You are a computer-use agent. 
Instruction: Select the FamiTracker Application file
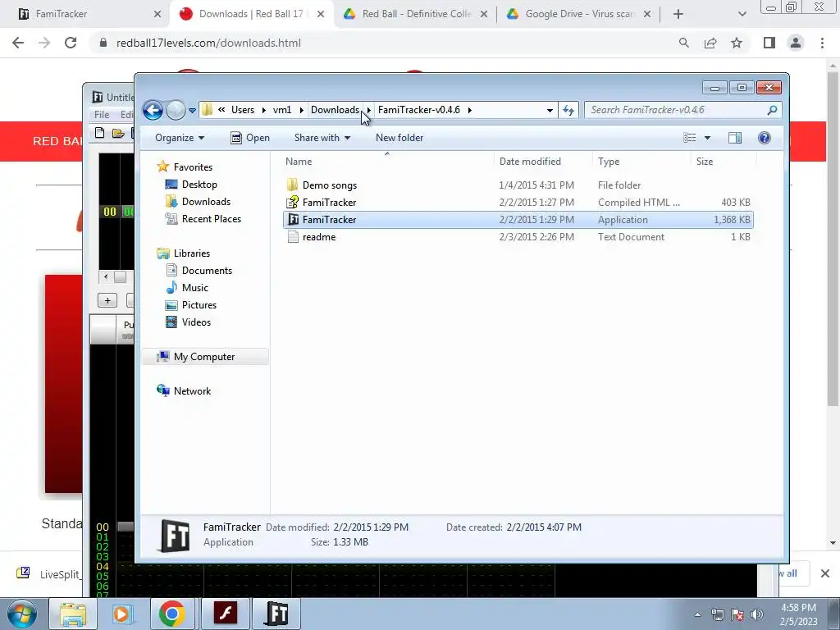(x=518, y=220)
